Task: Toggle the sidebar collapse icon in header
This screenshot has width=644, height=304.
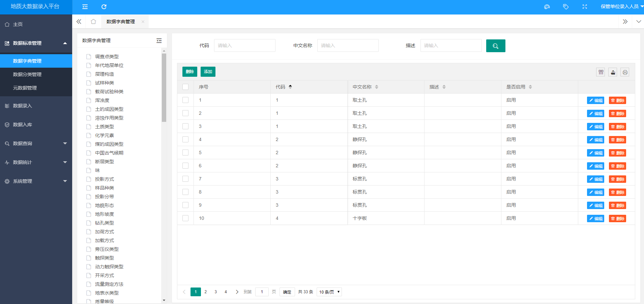Action: [85, 7]
